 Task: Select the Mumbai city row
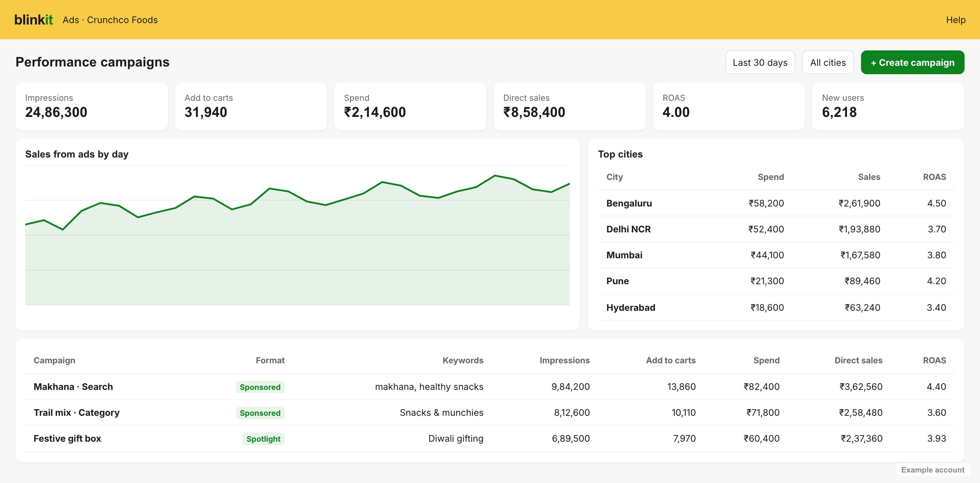click(776, 255)
